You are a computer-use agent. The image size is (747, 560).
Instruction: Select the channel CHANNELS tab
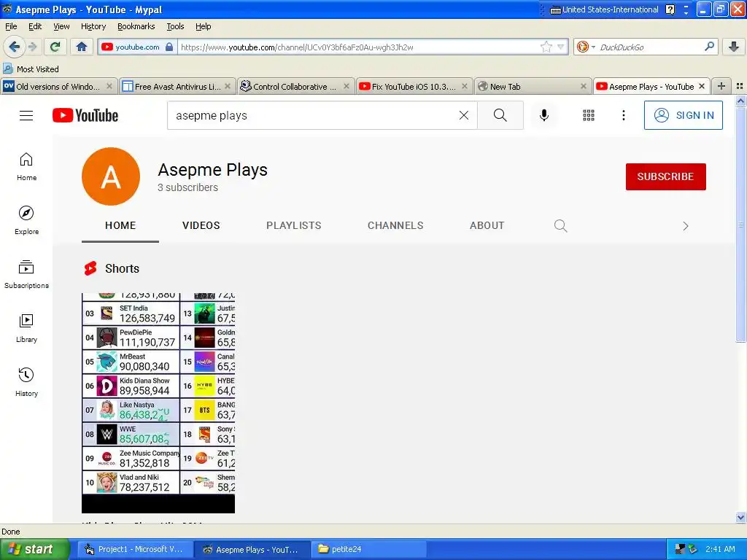tap(395, 226)
